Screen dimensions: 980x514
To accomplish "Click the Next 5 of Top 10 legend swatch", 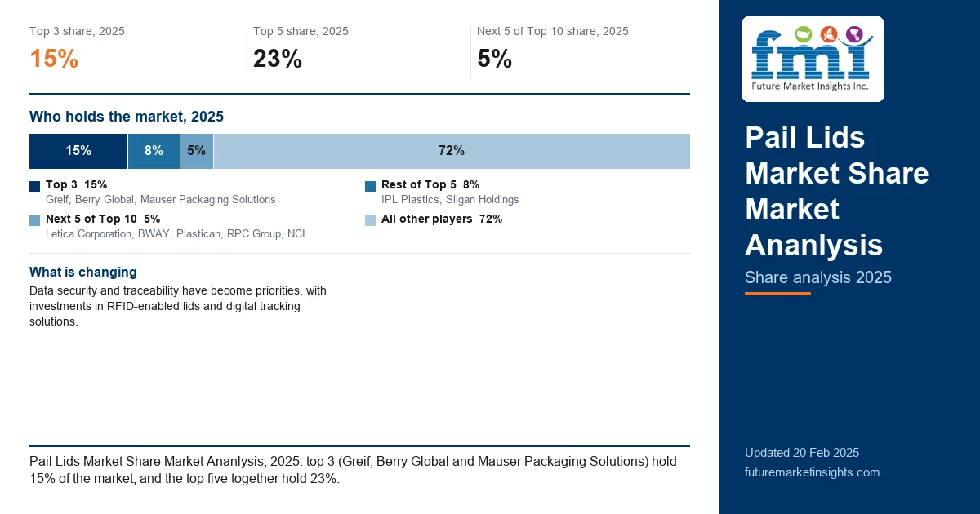I will (x=34, y=220).
